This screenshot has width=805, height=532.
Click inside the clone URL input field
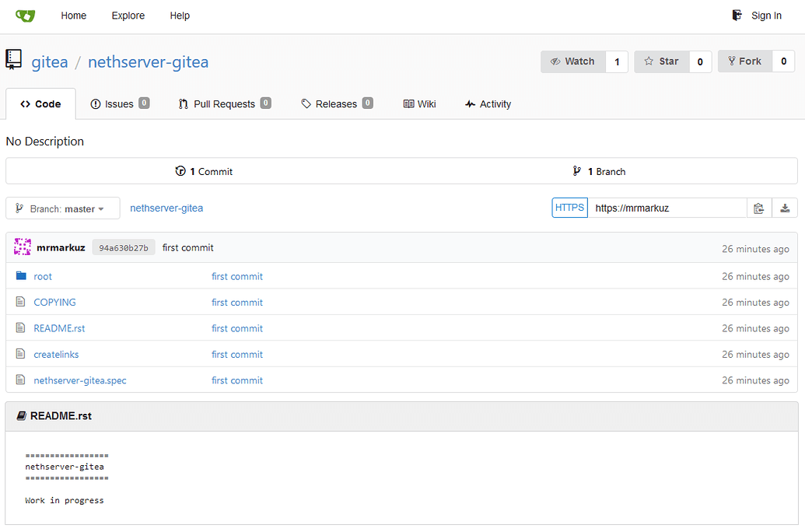point(667,208)
